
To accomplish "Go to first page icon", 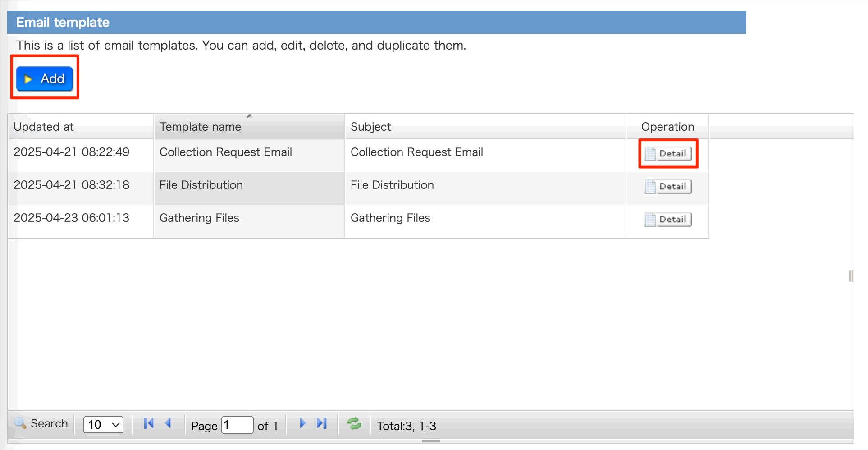I will (148, 424).
